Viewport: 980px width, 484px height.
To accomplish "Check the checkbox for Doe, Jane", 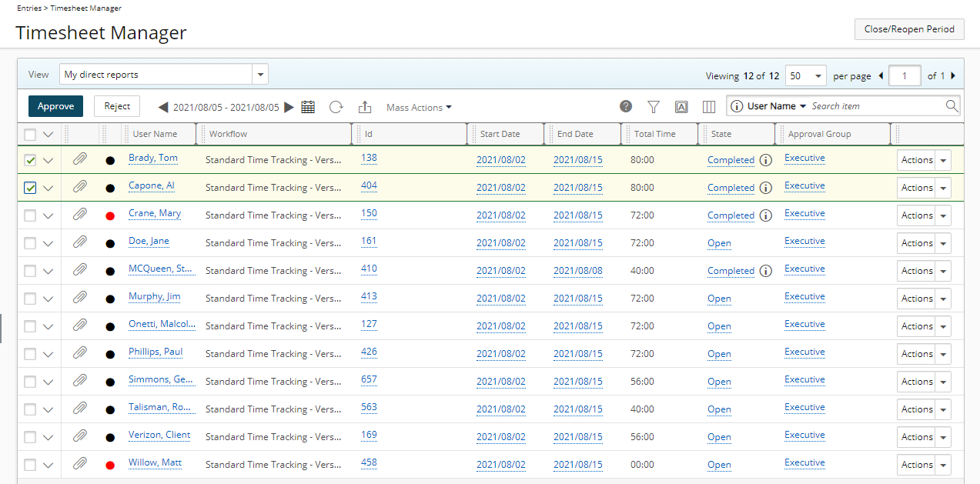I will (30, 243).
